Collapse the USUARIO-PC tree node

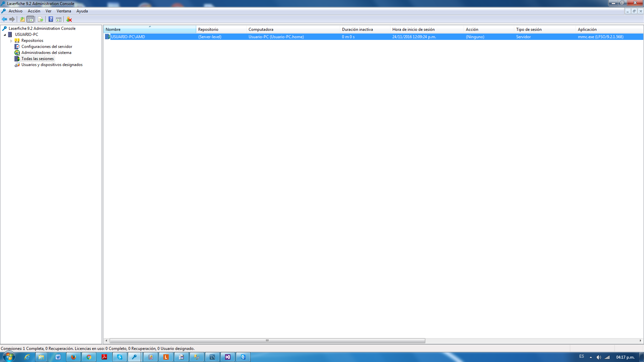pyautogui.click(x=5, y=35)
